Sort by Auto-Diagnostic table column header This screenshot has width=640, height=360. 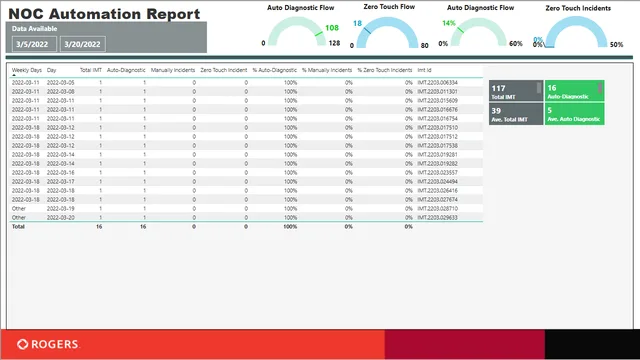point(126,70)
